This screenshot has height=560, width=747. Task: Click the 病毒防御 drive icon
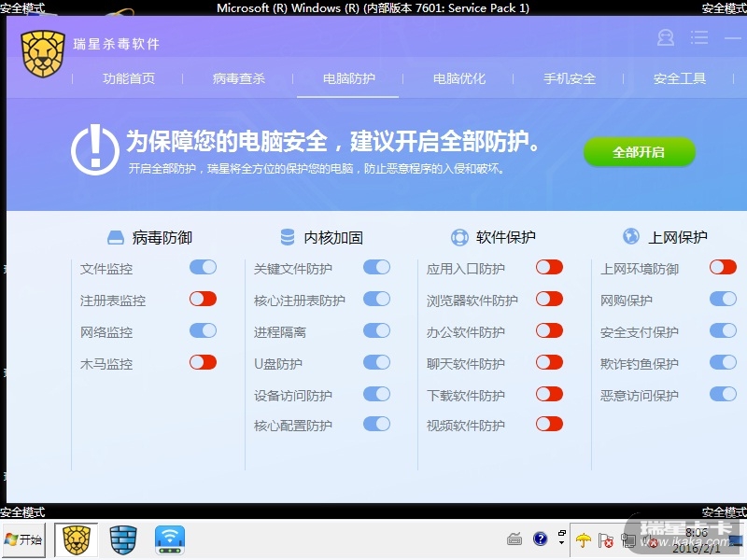pos(115,237)
